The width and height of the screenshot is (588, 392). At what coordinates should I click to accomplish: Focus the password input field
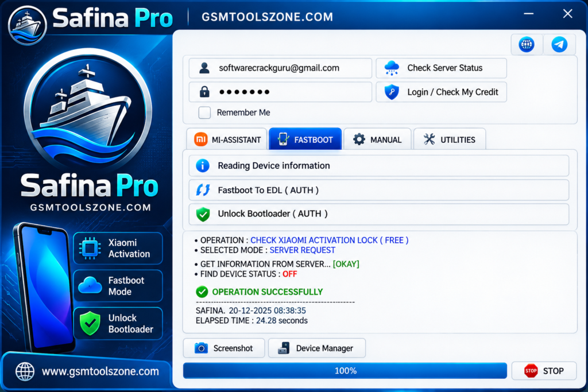(x=280, y=92)
